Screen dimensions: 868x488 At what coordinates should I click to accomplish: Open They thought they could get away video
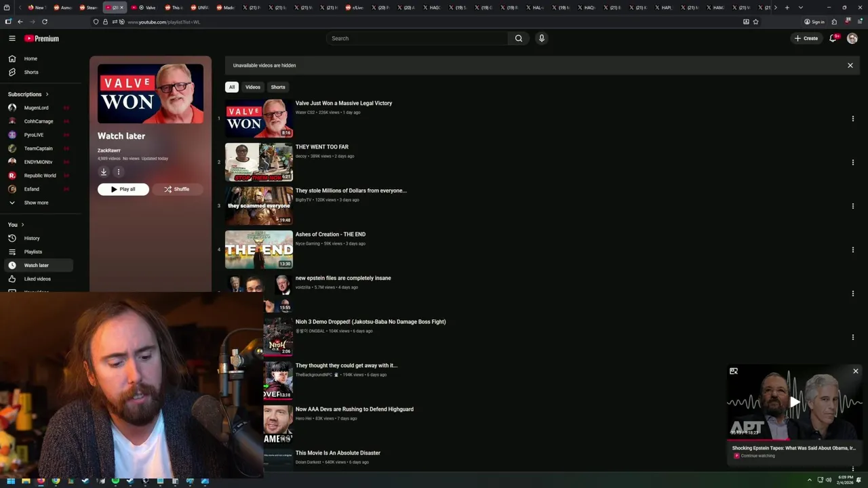click(347, 365)
